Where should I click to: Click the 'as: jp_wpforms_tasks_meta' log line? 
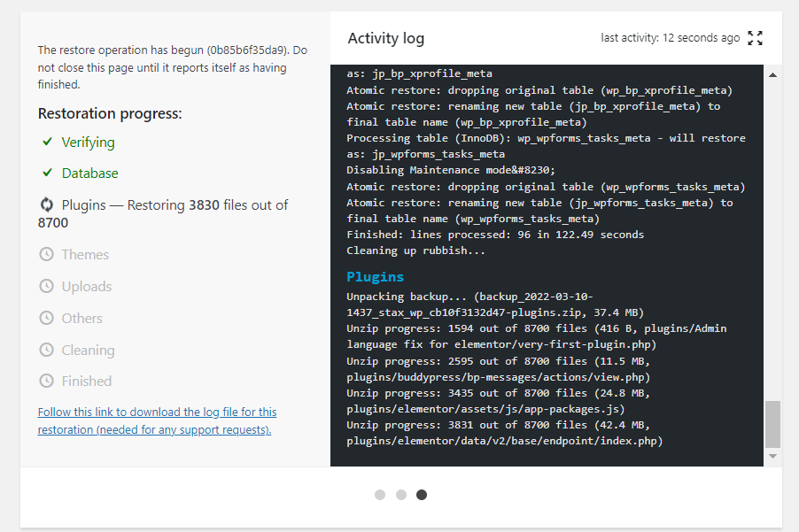pos(426,154)
